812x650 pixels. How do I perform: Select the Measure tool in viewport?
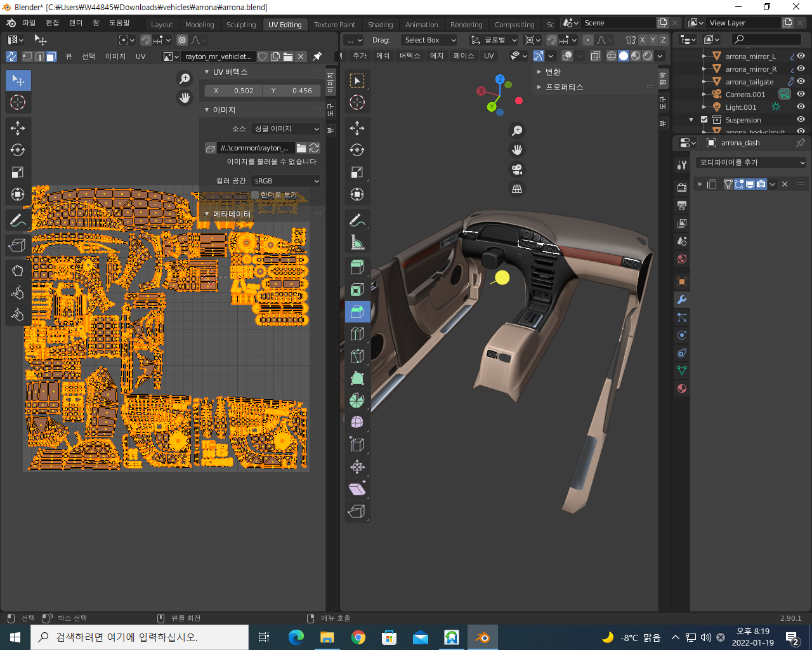point(357,242)
